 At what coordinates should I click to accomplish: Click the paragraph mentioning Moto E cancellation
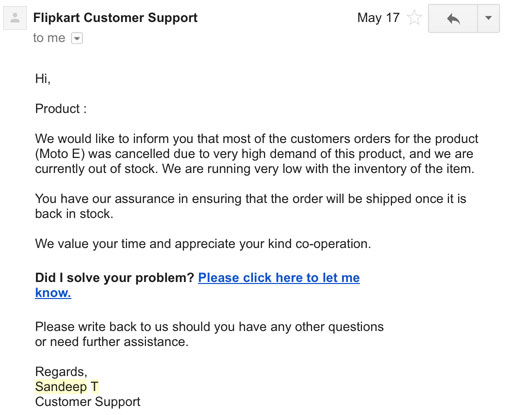tap(257, 154)
